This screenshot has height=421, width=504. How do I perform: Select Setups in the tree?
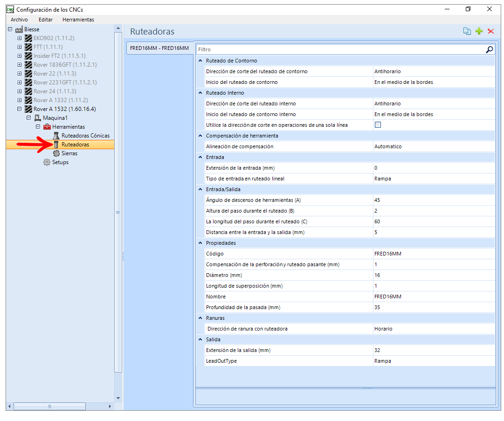pyautogui.click(x=61, y=162)
